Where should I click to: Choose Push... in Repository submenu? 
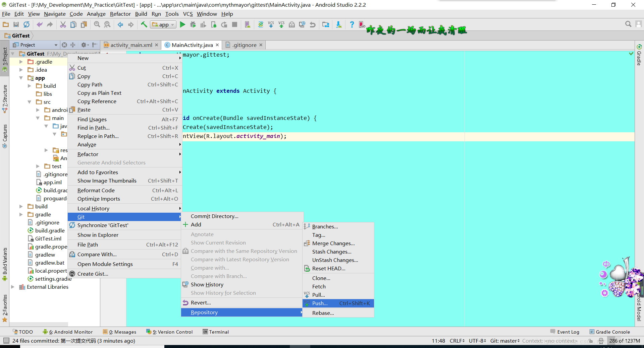338,303
